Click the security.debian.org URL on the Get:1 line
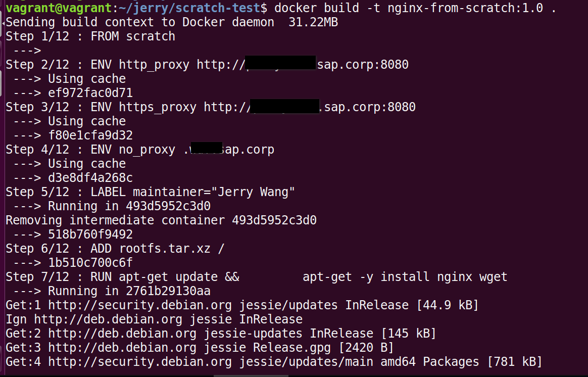The width and height of the screenshot is (588, 377). pos(140,305)
